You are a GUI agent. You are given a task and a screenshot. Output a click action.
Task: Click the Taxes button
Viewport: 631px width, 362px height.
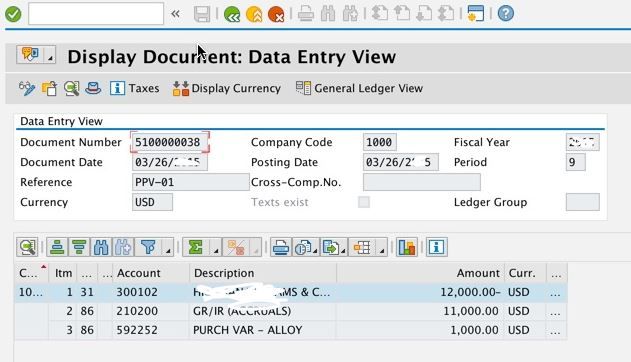point(134,88)
